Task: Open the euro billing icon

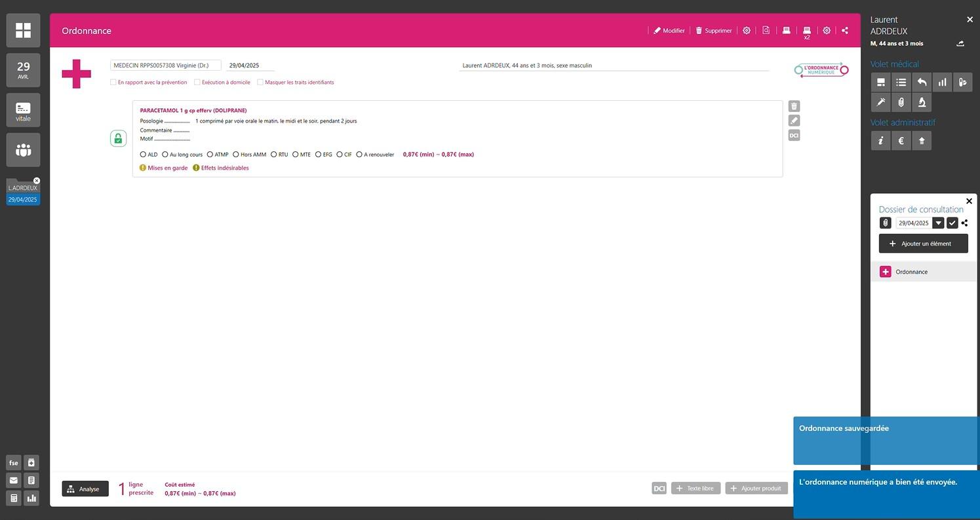Action: [901, 141]
